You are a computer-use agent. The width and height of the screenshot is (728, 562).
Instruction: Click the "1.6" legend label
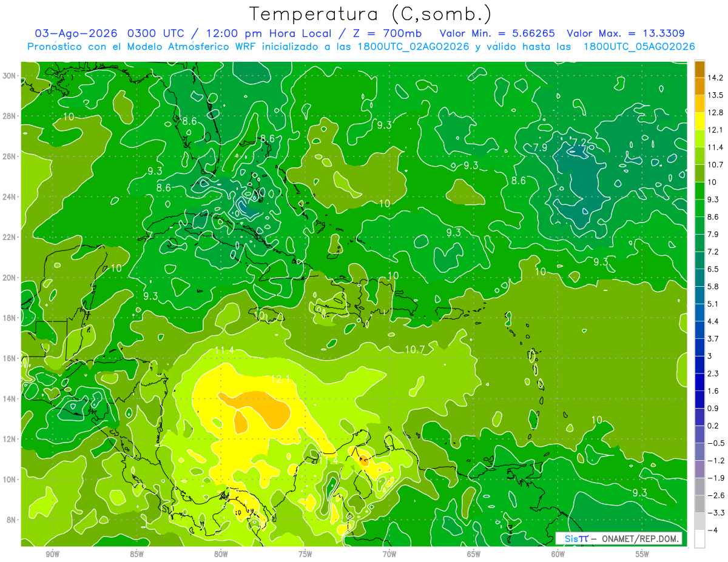click(713, 391)
